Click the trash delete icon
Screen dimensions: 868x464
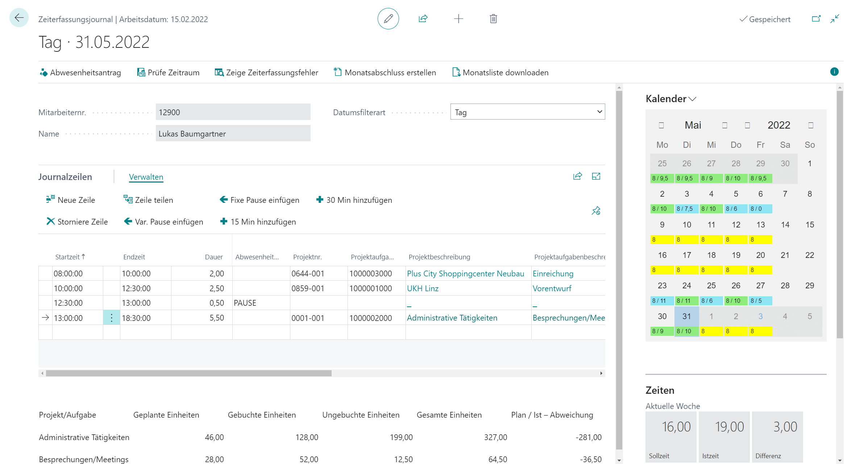pyautogui.click(x=493, y=18)
